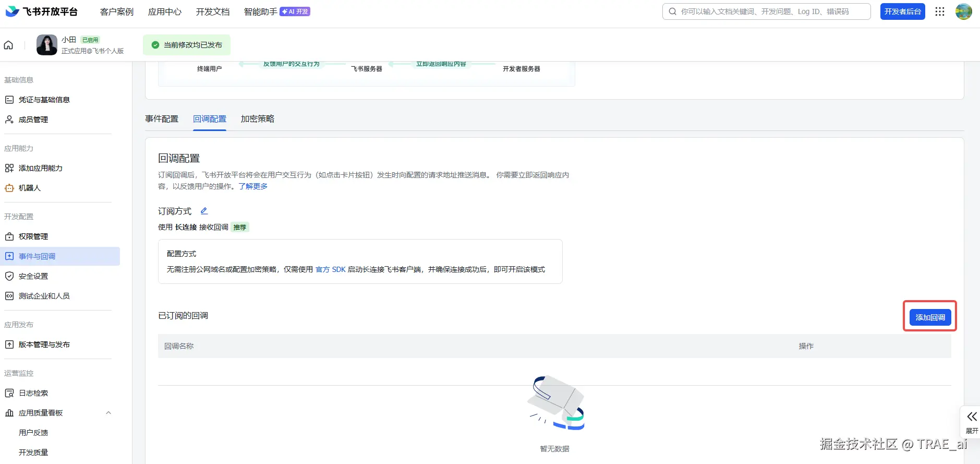980x464 pixels.
Task: Click the 回调名称 column header
Action: pos(179,346)
